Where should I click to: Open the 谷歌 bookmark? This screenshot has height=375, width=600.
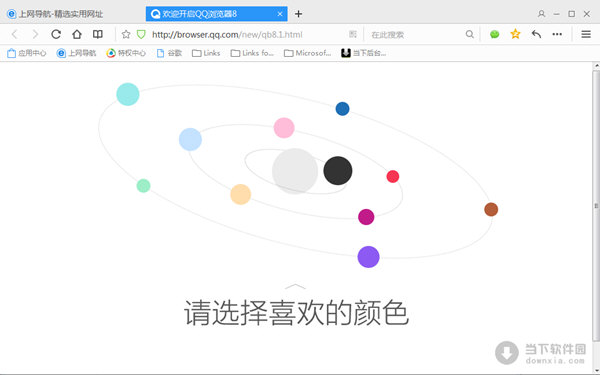pos(169,53)
